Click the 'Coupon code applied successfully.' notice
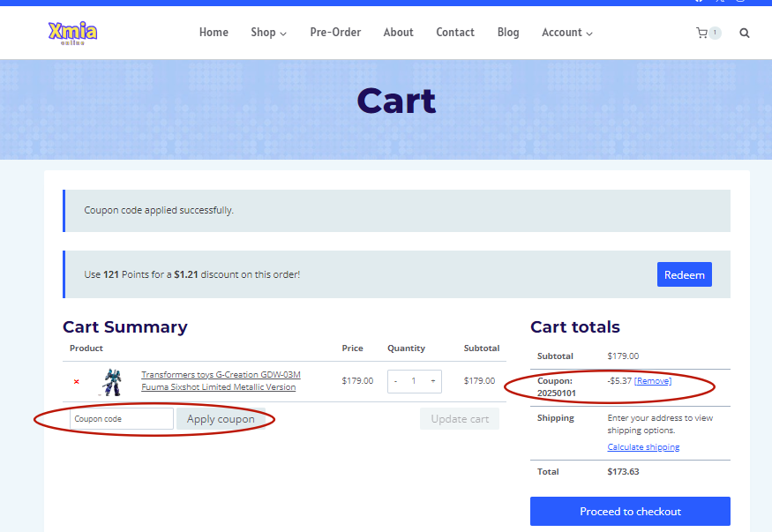This screenshot has height=532, width=772. click(x=397, y=211)
